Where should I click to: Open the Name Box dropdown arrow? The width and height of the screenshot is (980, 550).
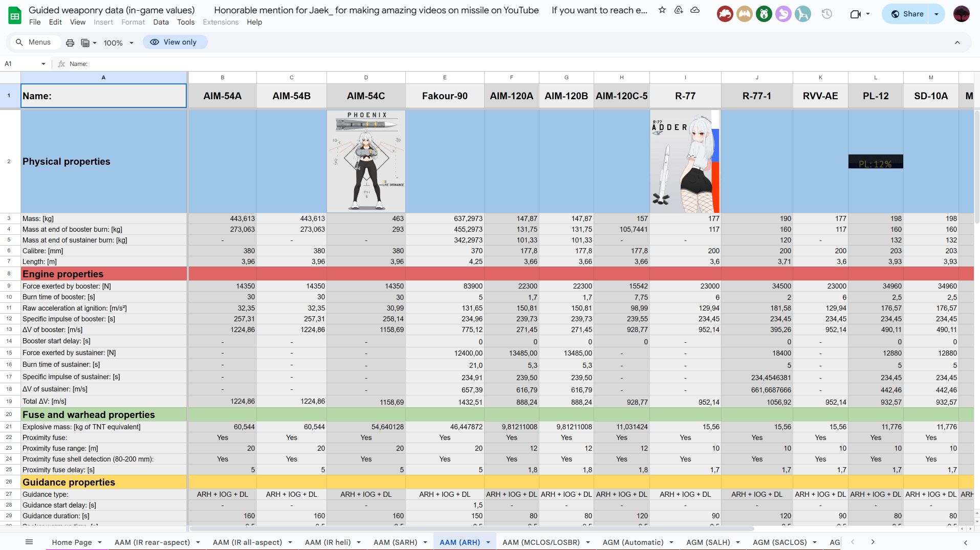[43, 64]
